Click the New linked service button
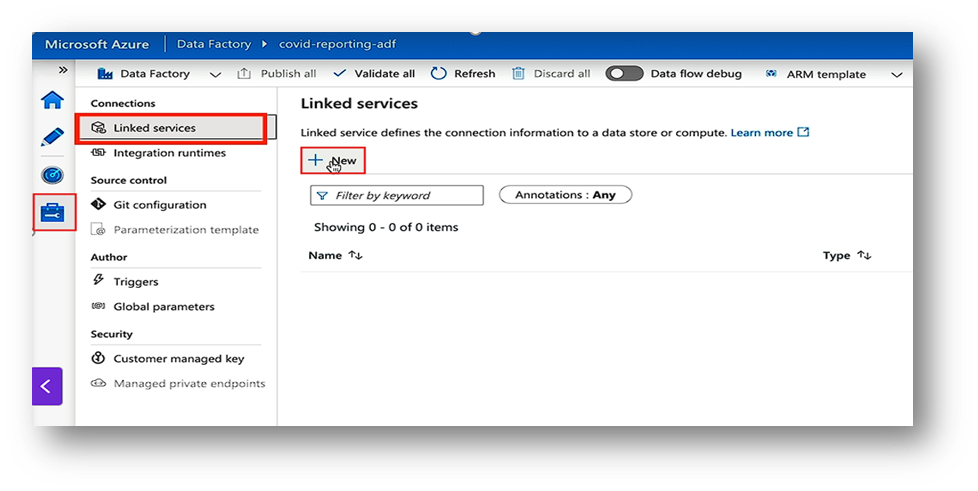 click(x=333, y=160)
